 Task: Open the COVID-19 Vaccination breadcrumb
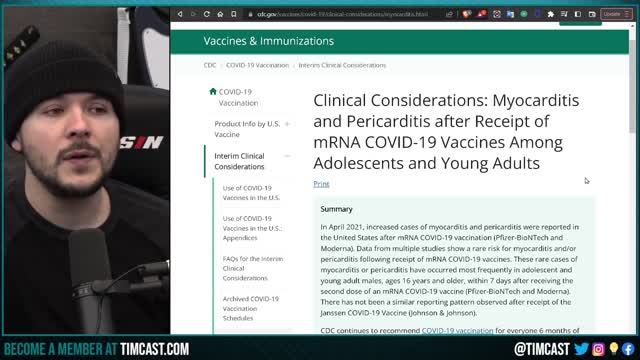coord(257,65)
